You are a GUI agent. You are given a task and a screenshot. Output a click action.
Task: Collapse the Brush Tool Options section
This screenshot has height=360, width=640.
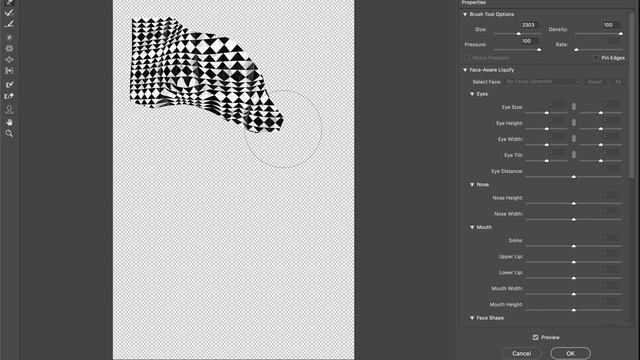coord(465,14)
